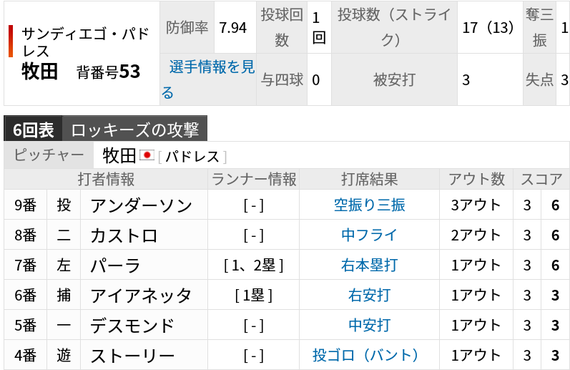Click the 打席結果 column header
This screenshot has width=570, height=370.
[x=369, y=179]
